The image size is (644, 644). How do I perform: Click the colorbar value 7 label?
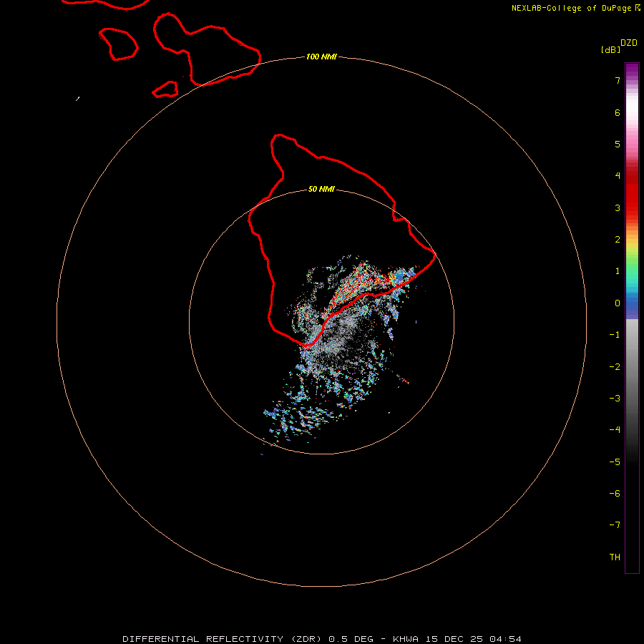pyautogui.click(x=618, y=80)
